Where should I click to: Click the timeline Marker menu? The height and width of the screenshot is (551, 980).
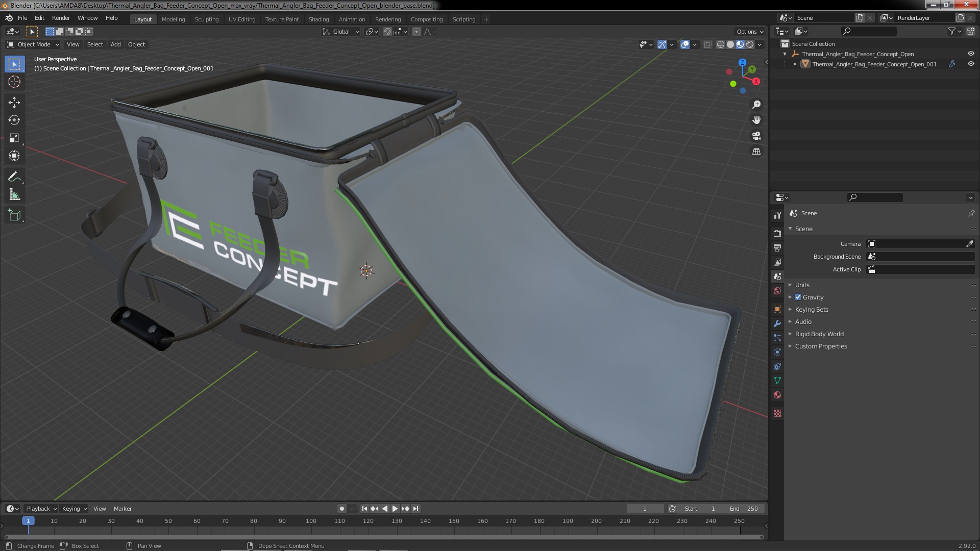[122, 509]
